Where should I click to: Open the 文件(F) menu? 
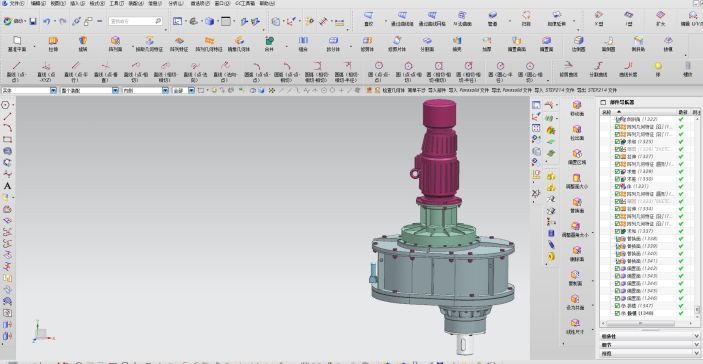click(x=17, y=3)
